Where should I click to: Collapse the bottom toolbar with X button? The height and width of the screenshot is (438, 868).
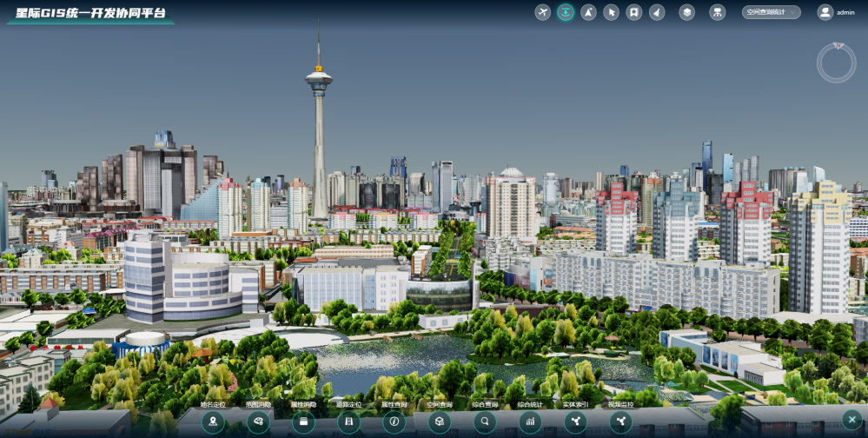coord(851,419)
